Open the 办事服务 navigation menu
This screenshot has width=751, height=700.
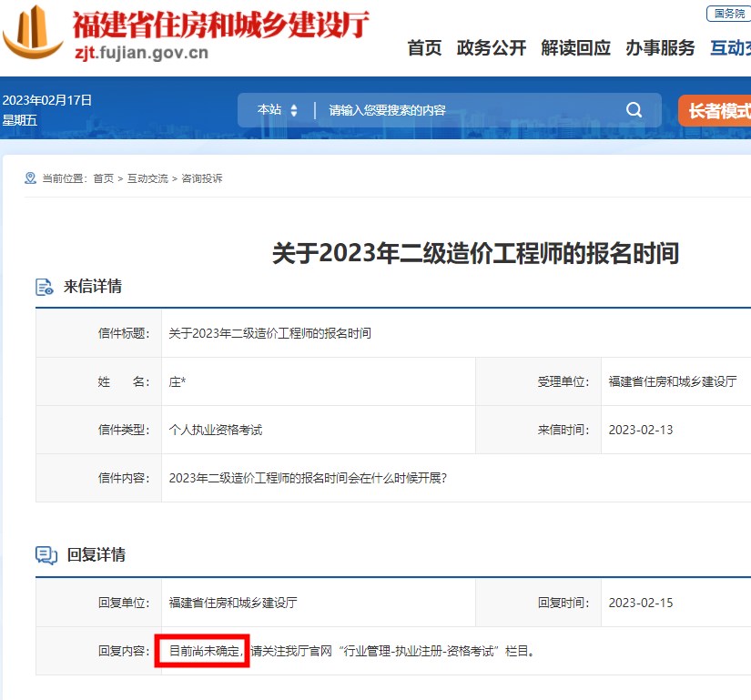point(660,48)
